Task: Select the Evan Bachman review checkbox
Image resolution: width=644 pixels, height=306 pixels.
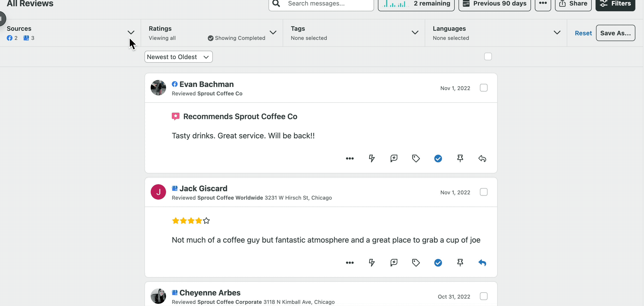Action: point(483,88)
